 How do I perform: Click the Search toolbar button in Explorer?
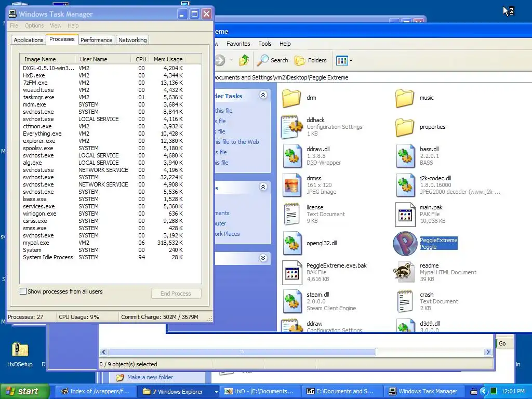[x=272, y=60]
